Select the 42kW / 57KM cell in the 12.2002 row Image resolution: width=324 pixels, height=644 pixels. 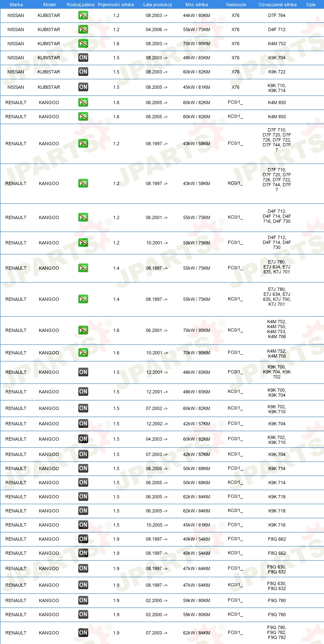click(x=196, y=424)
